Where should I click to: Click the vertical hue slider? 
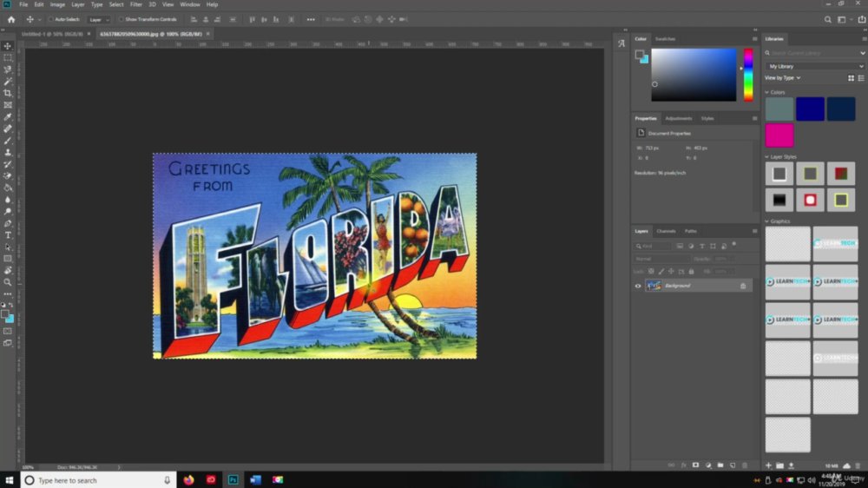[748, 75]
